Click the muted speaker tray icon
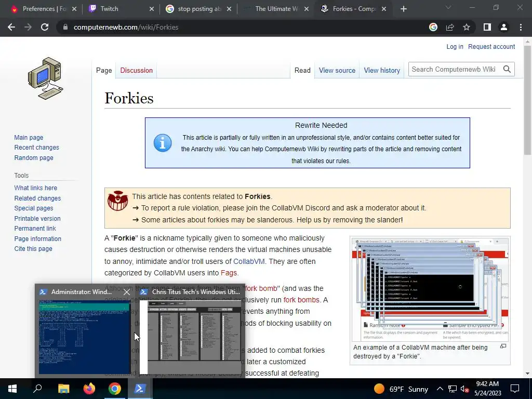 464,389
